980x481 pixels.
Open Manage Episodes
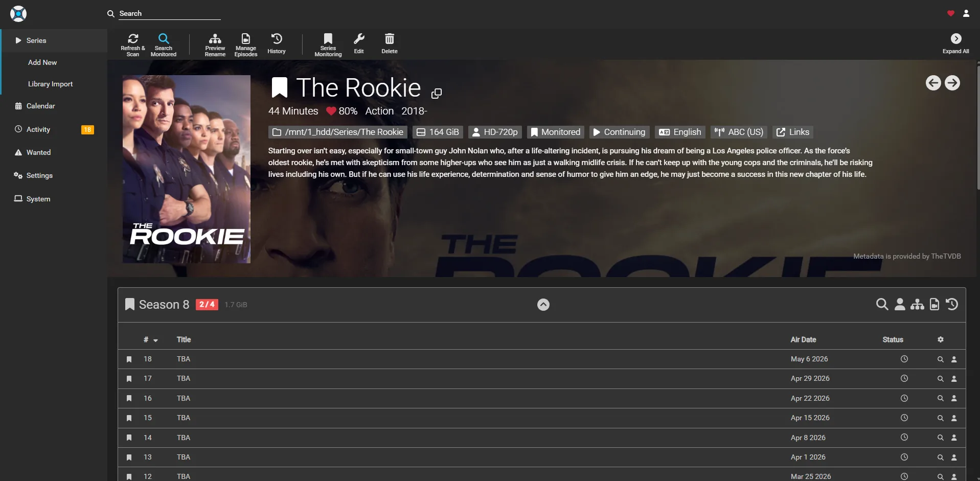[x=246, y=44]
